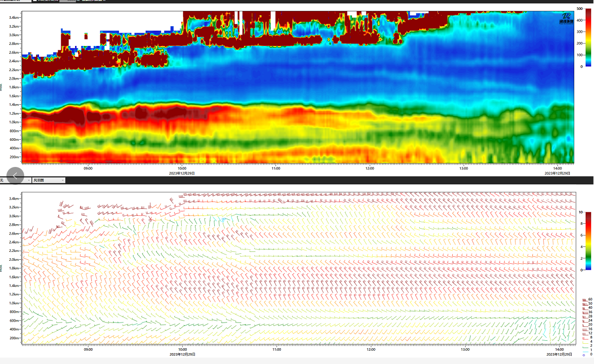Viewport: 594px width, 364px height.
Task: Click the 10:00 time marker on heatmap axis
Action: [x=182, y=168]
